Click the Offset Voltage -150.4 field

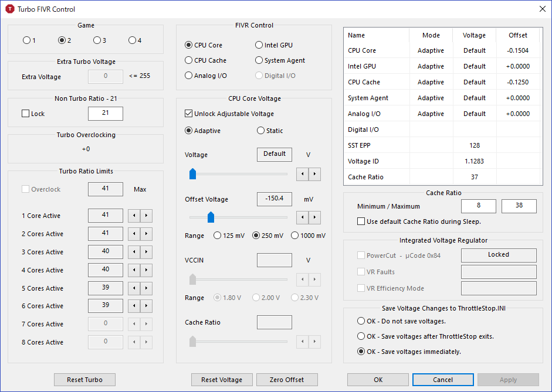pyautogui.click(x=274, y=199)
